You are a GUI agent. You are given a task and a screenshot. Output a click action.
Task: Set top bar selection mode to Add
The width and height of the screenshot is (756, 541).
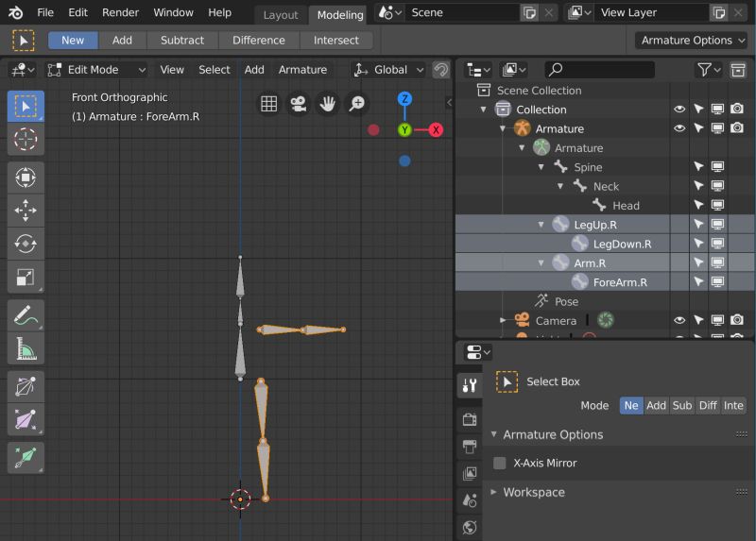tap(122, 41)
